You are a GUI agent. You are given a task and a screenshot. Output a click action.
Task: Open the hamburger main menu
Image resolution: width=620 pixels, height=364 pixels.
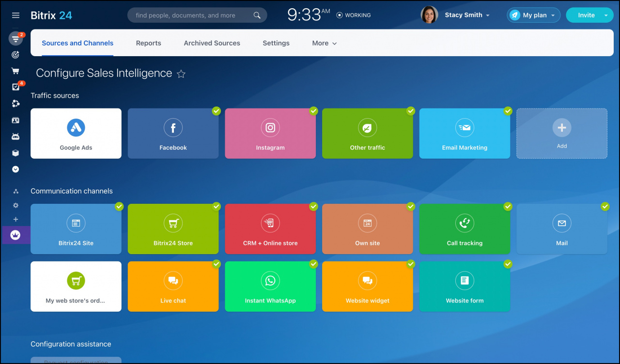(x=15, y=15)
